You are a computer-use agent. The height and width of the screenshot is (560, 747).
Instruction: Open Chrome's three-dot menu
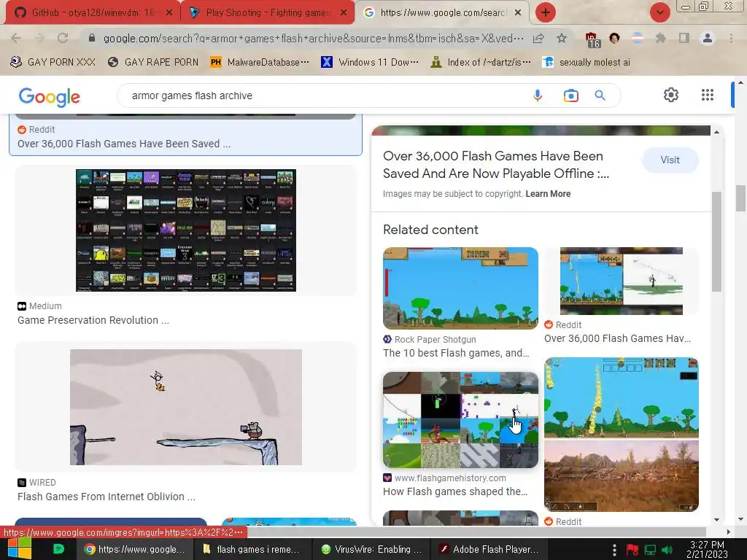731,38
